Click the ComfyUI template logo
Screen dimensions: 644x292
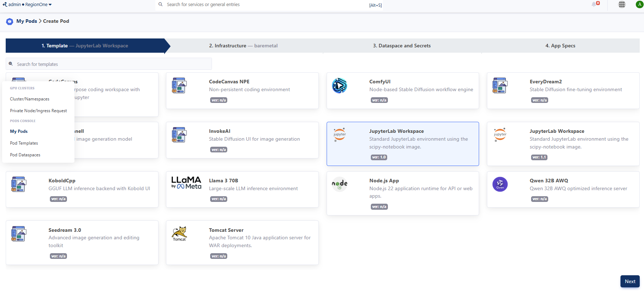point(339,85)
